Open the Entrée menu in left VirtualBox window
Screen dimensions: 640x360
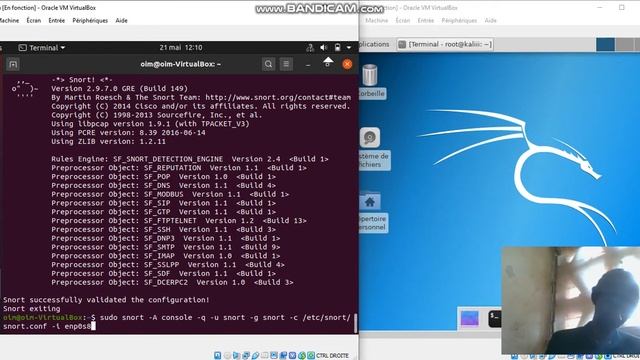click(56, 20)
